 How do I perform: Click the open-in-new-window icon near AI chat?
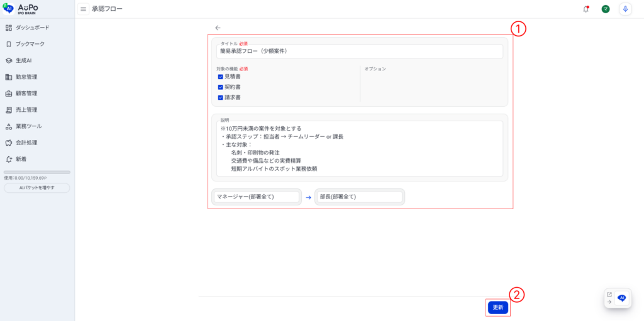609,294
